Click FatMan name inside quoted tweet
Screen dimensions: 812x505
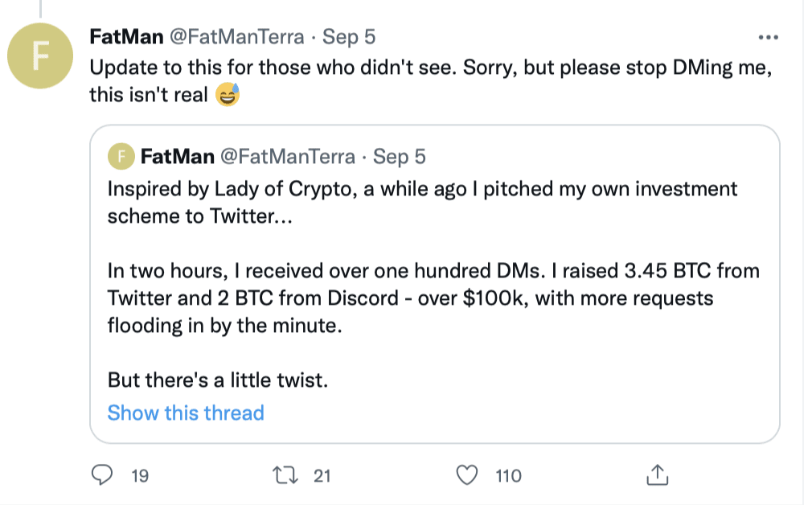click(177, 157)
